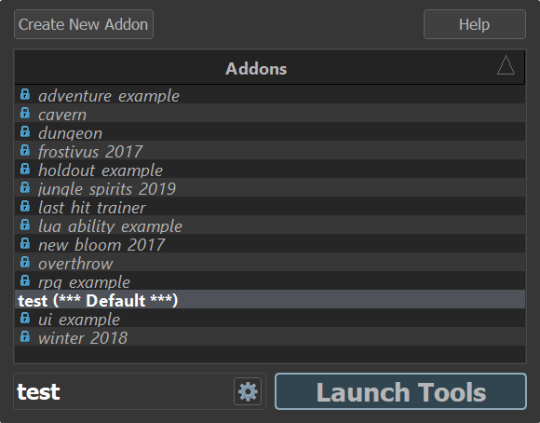Pick lua ability example from list
This screenshot has width=540, height=423.
270,225
